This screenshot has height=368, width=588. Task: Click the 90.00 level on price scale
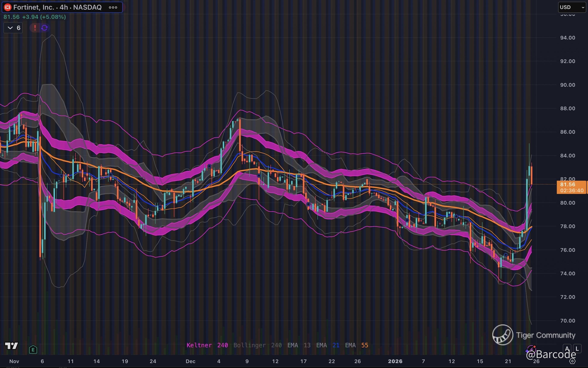coord(567,85)
